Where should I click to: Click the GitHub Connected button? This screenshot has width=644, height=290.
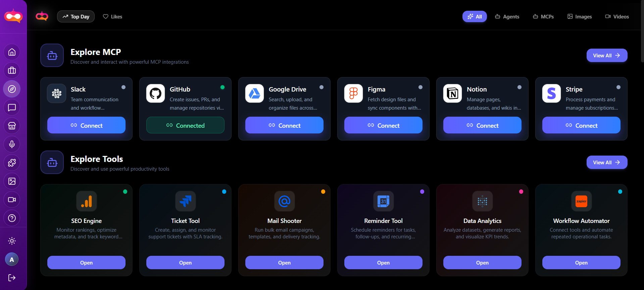coord(185,125)
